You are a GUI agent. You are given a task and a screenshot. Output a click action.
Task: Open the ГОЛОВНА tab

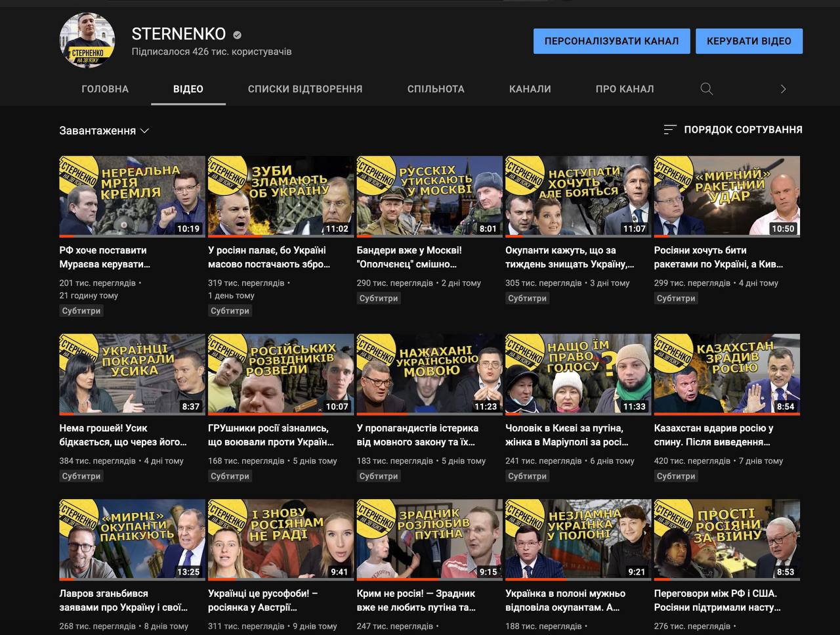(x=105, y=89)
